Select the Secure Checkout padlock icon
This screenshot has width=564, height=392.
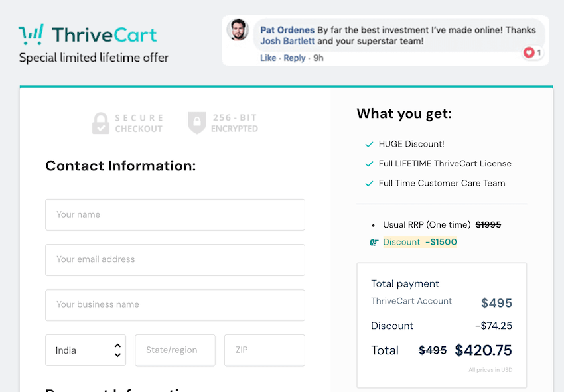(x=101, y=123)
